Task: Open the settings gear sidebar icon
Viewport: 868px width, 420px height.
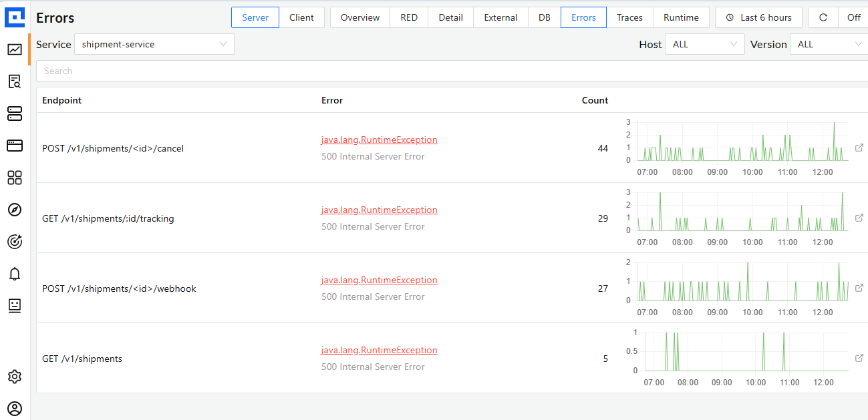Action: (x=15, y=377)
